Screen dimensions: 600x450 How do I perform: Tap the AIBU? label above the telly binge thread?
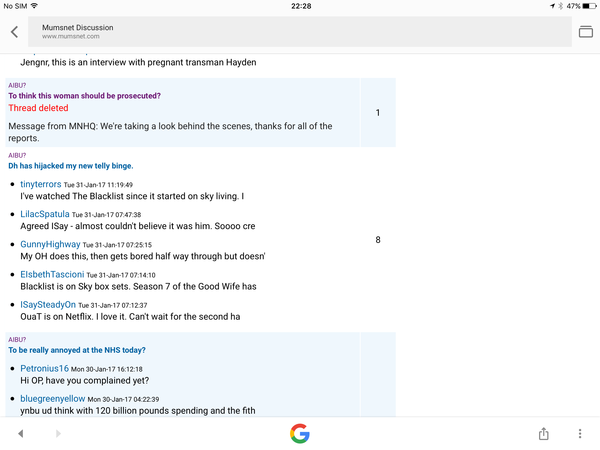click(17, 155)
